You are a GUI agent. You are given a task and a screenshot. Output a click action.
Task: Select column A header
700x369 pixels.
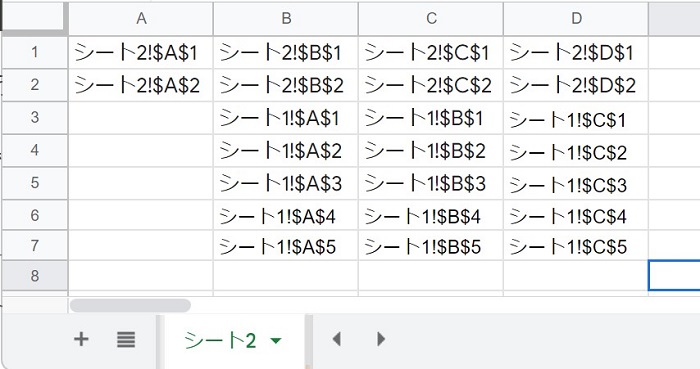141,18
